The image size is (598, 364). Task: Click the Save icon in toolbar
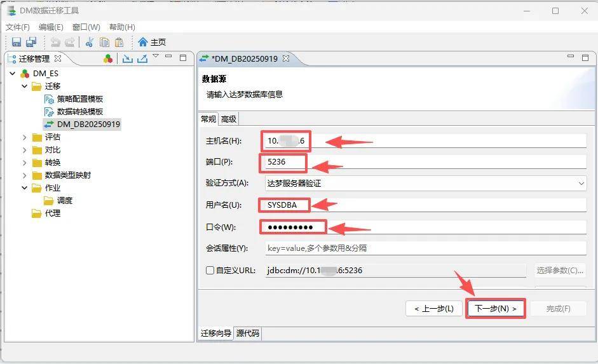pos(17,42)
